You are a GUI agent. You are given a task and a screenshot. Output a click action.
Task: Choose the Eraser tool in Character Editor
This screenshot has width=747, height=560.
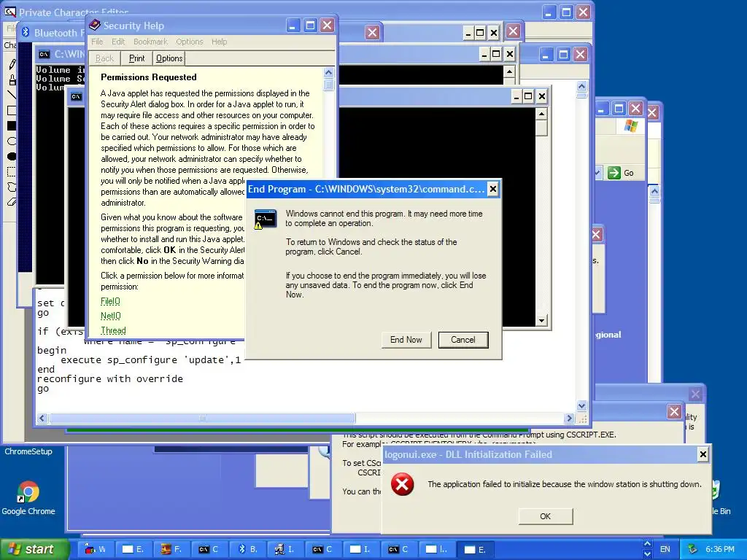click(12, 202)
